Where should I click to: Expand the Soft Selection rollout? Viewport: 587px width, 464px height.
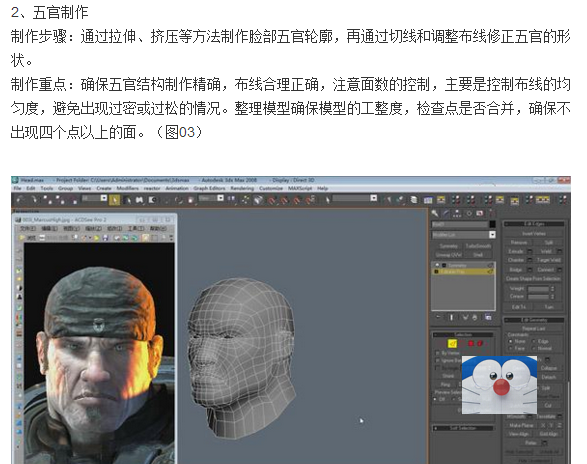point(463,428)
